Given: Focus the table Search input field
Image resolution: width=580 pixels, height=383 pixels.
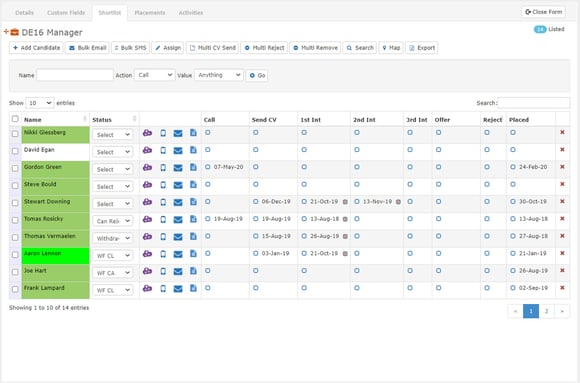Looking at the screenshot, I should pyautogui.click(x=534, y=103).
